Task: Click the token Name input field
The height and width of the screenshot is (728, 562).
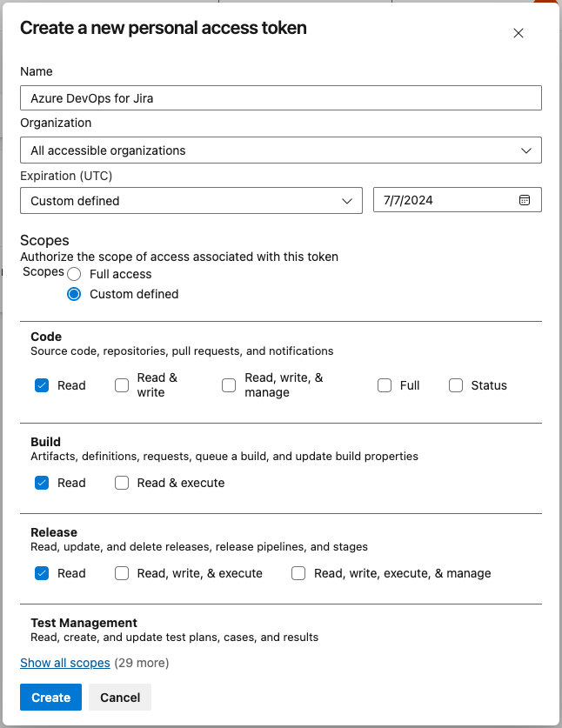Action: pos(280,98)
